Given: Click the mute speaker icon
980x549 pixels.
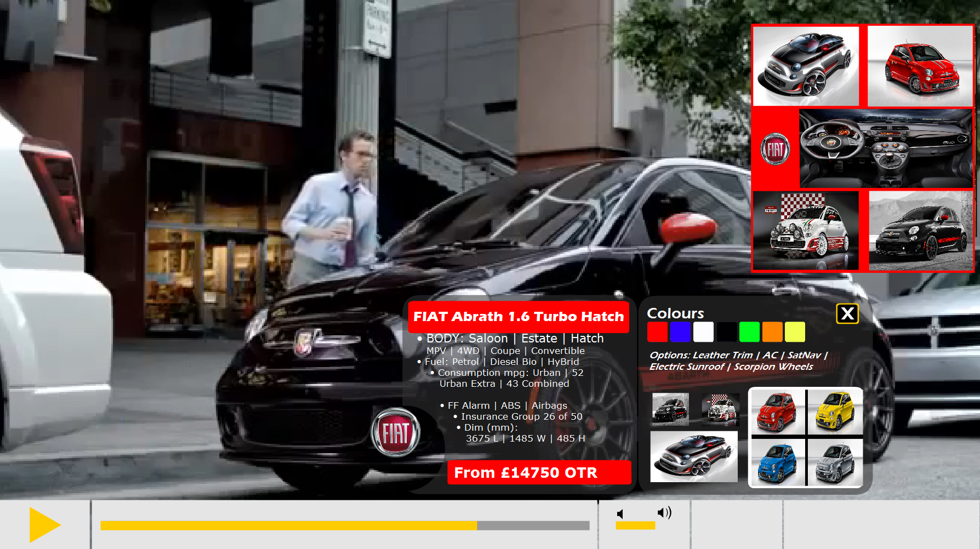Looking at the screenshot, I should click(620, 514).
